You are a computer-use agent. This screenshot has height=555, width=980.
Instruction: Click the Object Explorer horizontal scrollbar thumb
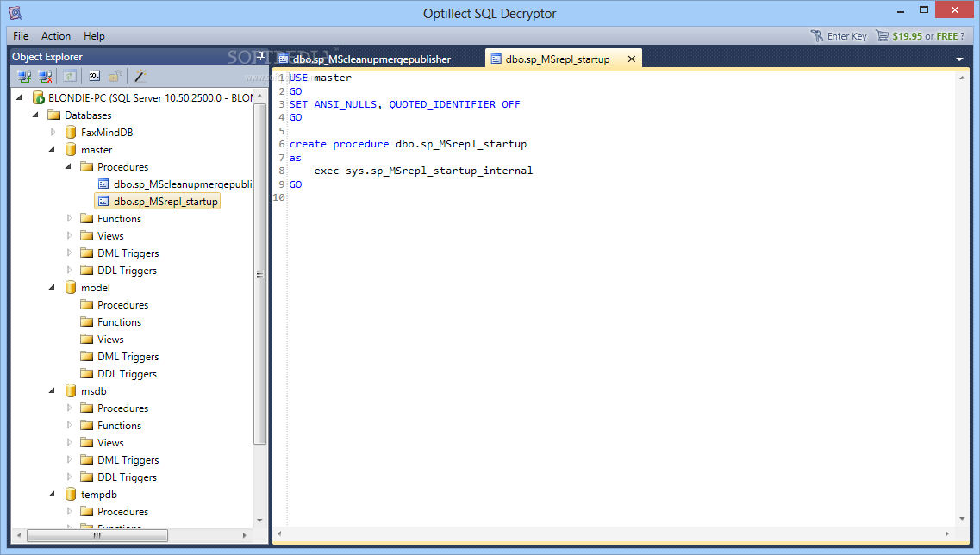point(97,536)
